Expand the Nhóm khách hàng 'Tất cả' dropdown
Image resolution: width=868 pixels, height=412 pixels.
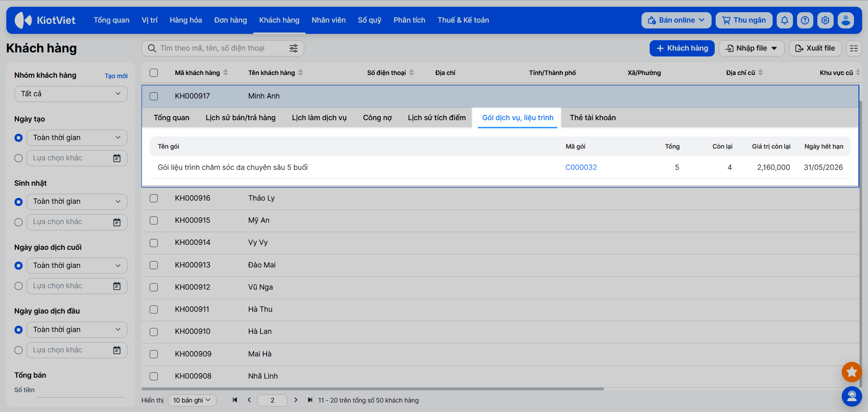coord(71,94)
